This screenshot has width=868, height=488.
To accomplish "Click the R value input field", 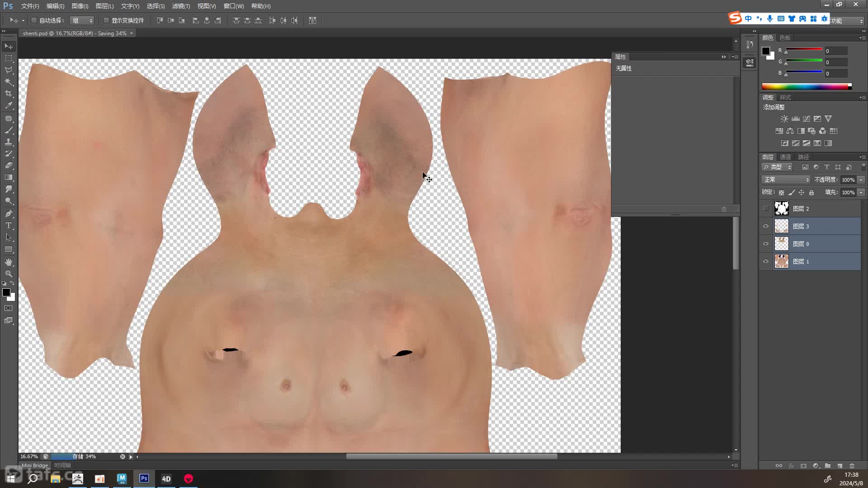I will [836, 51].
